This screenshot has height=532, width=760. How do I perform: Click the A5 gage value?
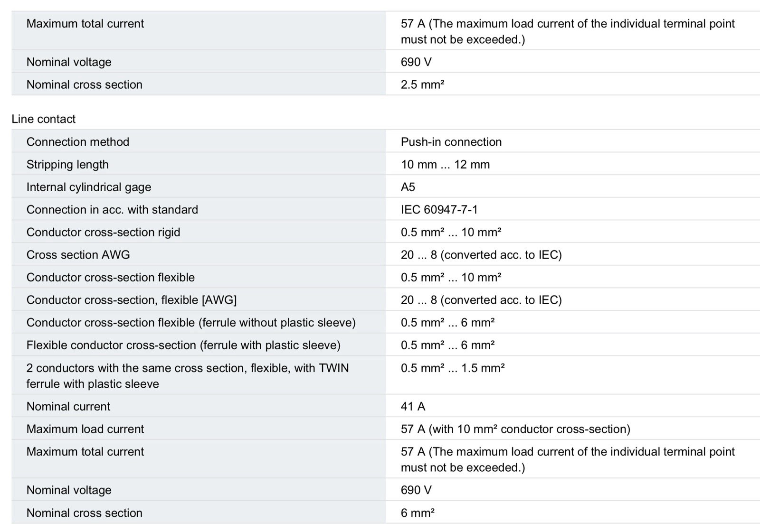pyautogui.click(x=408, y=187)
